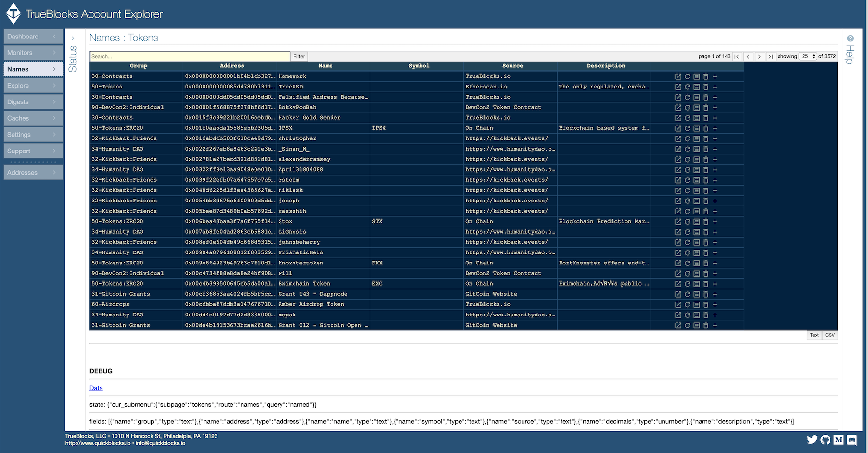Delete the Eximchain Token row

click(705, 284)
